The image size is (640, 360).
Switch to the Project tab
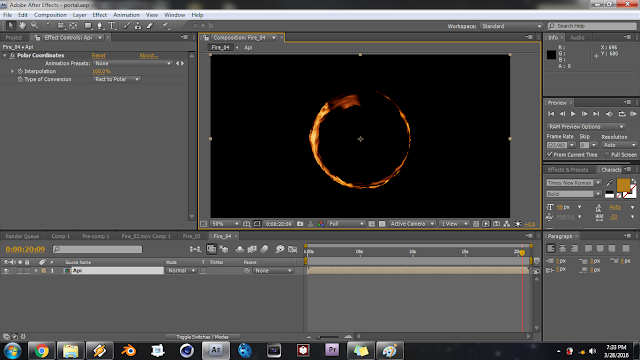coord(13,38)
